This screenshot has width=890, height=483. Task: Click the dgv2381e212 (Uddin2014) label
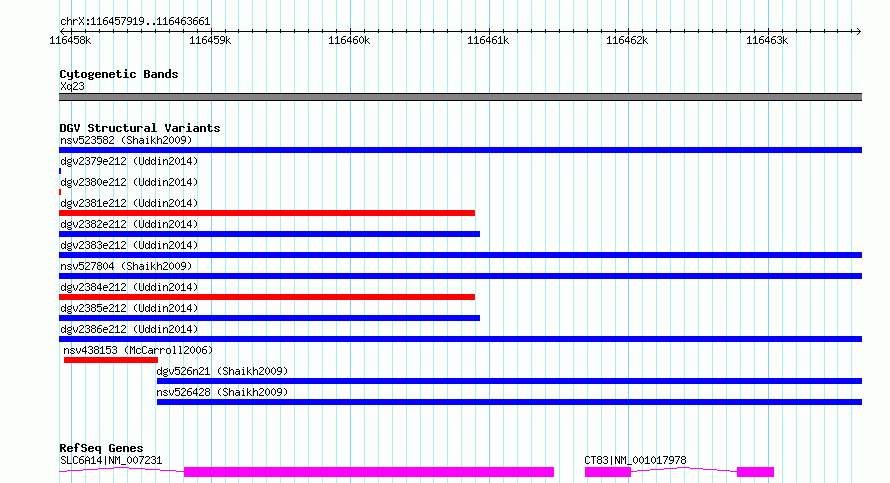point(129,203)
